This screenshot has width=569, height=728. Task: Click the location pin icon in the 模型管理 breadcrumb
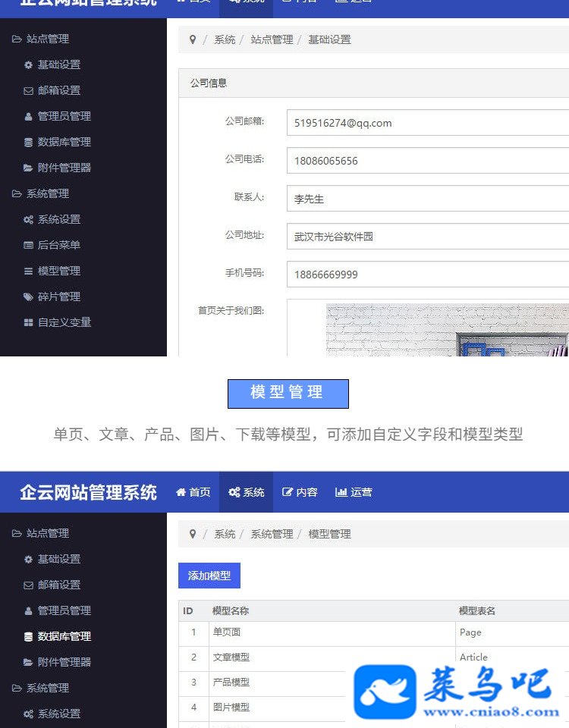coord(193,534)
